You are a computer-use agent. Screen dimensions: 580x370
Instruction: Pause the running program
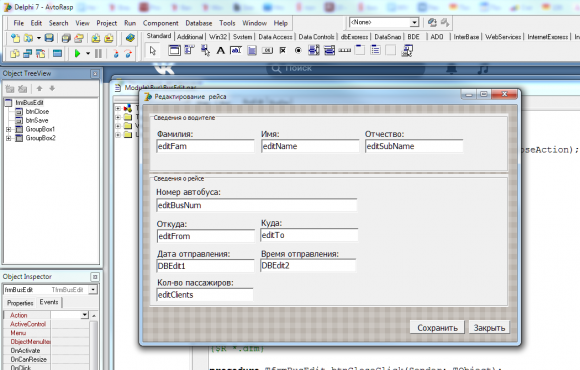(x=98, y=54)
